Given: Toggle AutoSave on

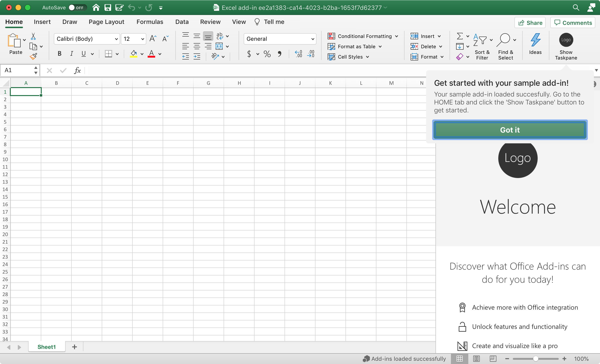Looking at the screenshot, I should (77, 7).
